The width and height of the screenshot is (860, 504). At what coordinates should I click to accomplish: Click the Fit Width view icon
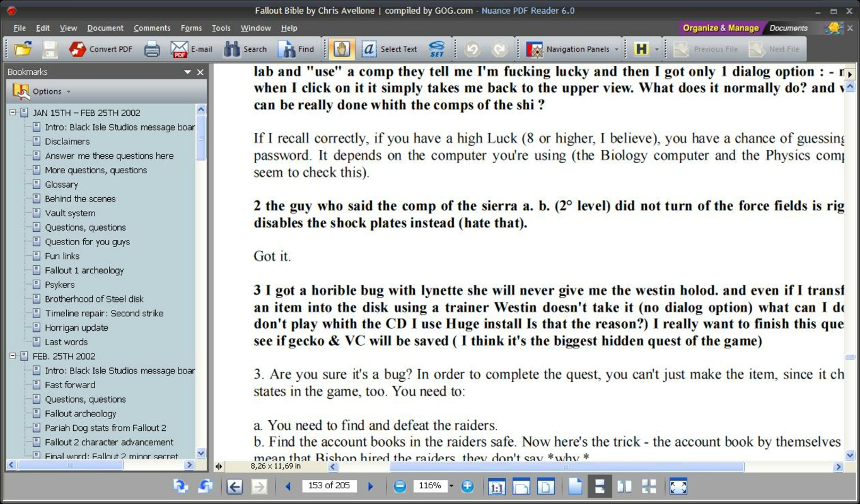[521, 486]
